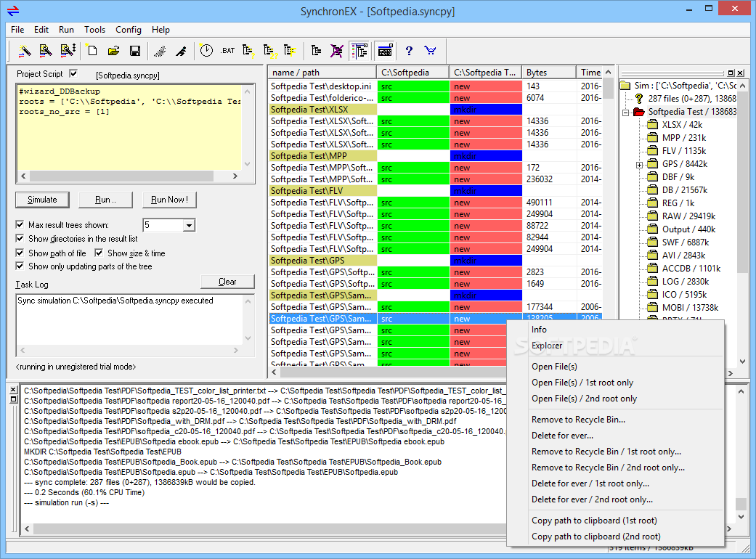Click the script edit wizard icon
This screenshot has height=559, width=756.
(46, 51)
